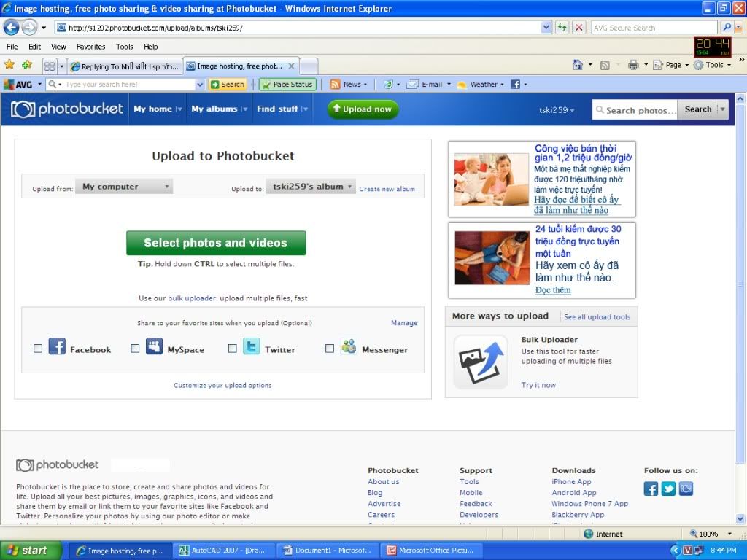Image resolution: width=747 pixels, height=560 pixels.
Task: Open the Upload from My computer dropdown
Action: (x=124, y=187)
